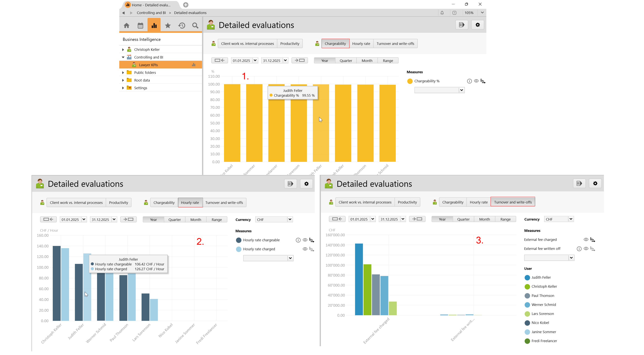Toggle visibility eye for Hourly rate charged
Viewport: 644px width, 355px height.
pyautogui.click(x=305, y=249)
